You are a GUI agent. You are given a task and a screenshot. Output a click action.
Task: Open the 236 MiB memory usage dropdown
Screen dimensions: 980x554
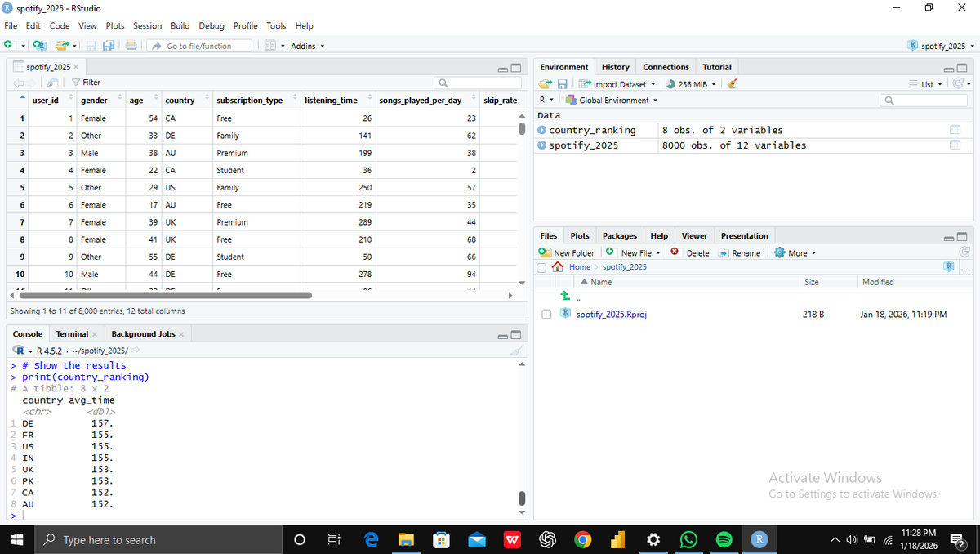pos(691,84)
